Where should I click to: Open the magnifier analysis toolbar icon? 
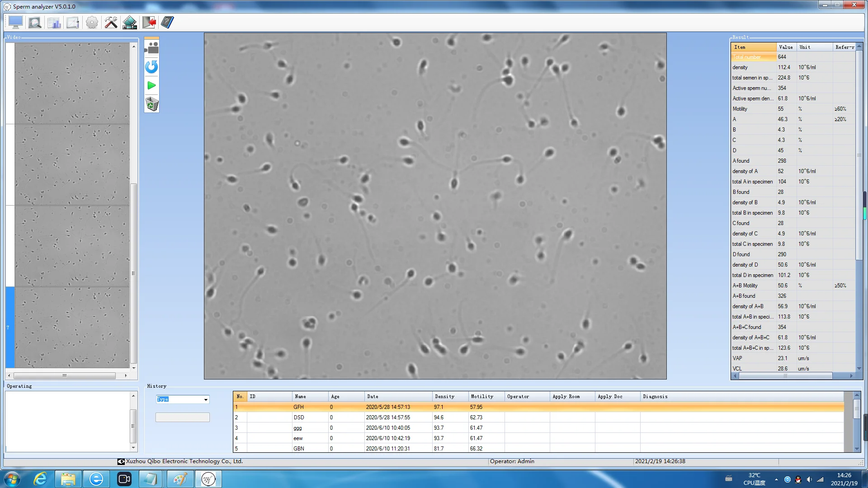coord(35,22)
